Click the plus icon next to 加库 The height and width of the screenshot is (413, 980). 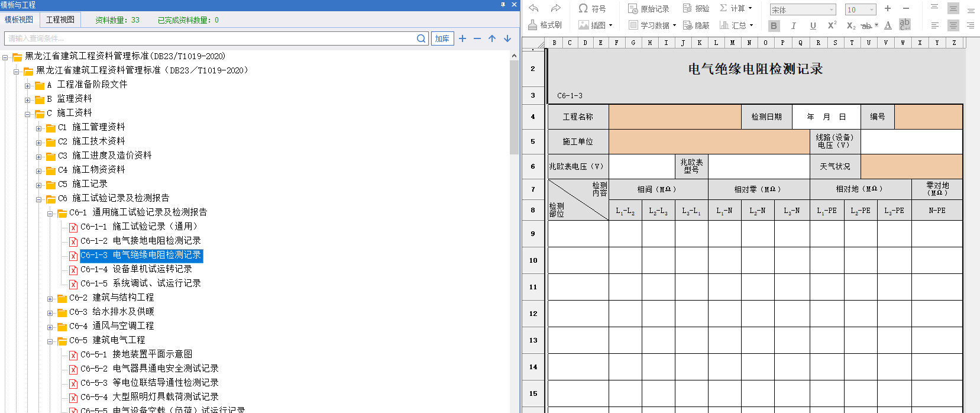pyautogui.click(x=462, y=38)
